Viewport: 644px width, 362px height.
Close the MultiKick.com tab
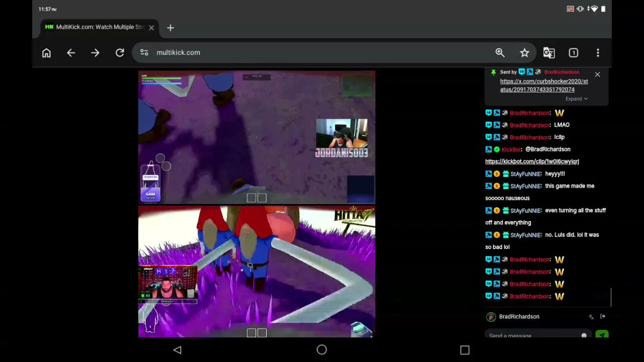(151, 28)
